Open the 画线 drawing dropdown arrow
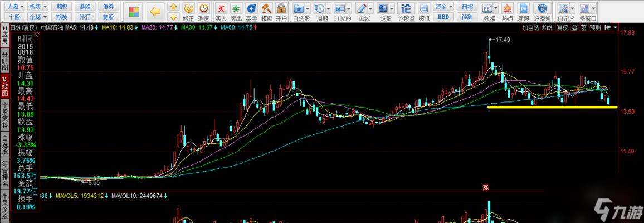Image resolution: width=644 pixels, height=223 pixels. point(371,9)
